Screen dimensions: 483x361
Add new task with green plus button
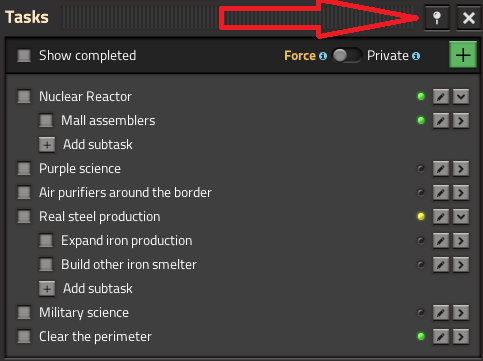click(x=463, y=55)
